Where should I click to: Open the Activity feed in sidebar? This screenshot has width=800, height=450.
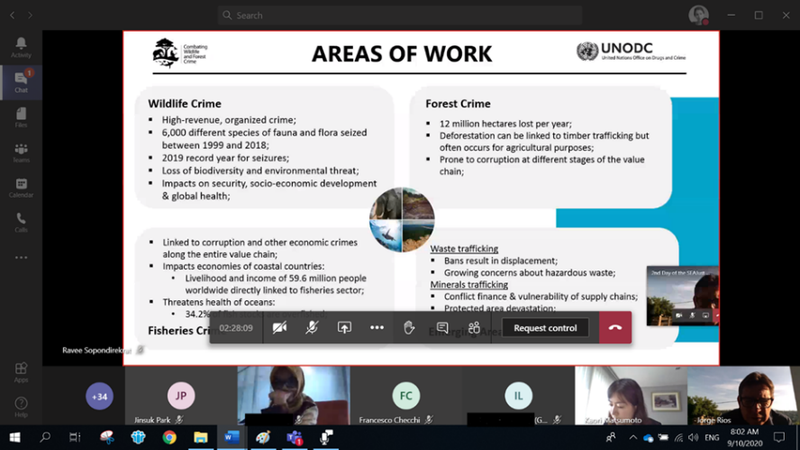pyautogui.click(x=21, y=48)
